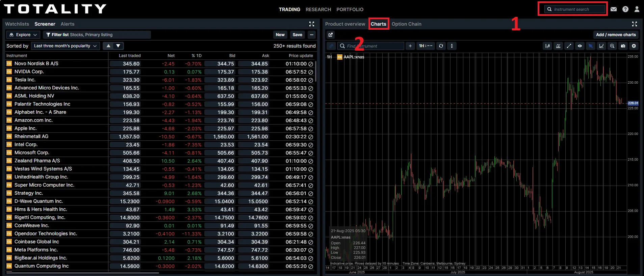
Task: Open the chart vertical dots menu
Action: click(452, 46)
